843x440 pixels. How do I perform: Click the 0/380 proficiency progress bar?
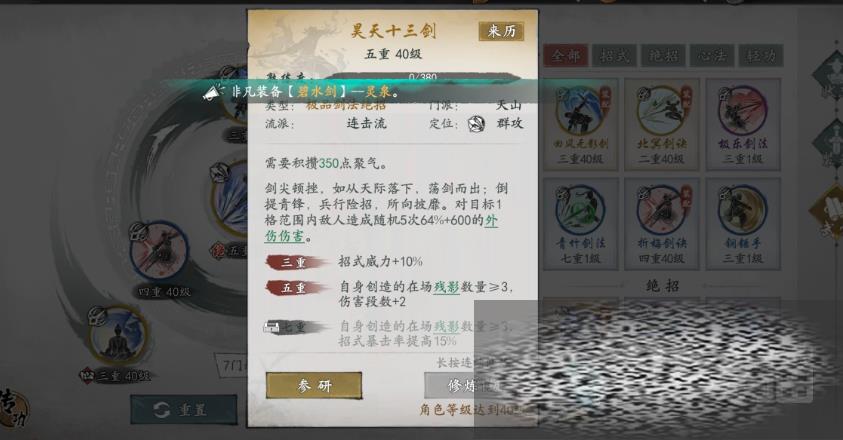pyautogui.click(x=423, y=77)
